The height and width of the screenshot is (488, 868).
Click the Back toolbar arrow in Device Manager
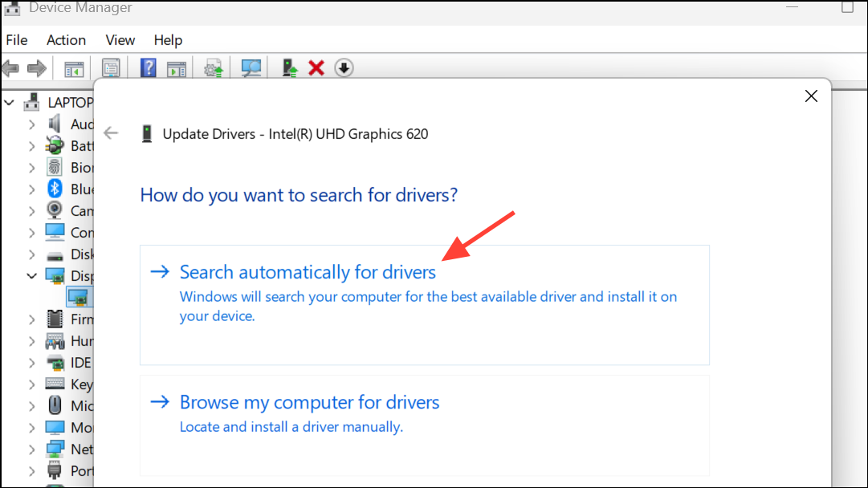pos(10,68)
